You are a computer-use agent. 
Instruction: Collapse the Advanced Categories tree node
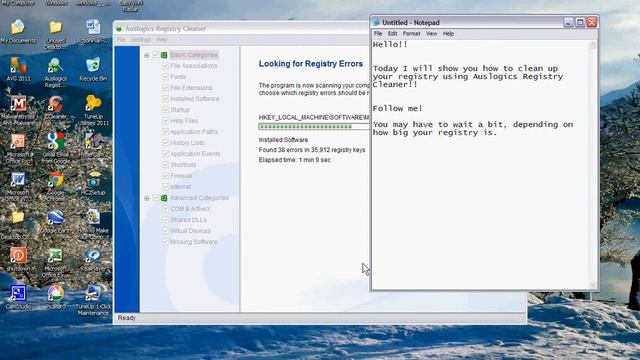click(x=147, y=198)
